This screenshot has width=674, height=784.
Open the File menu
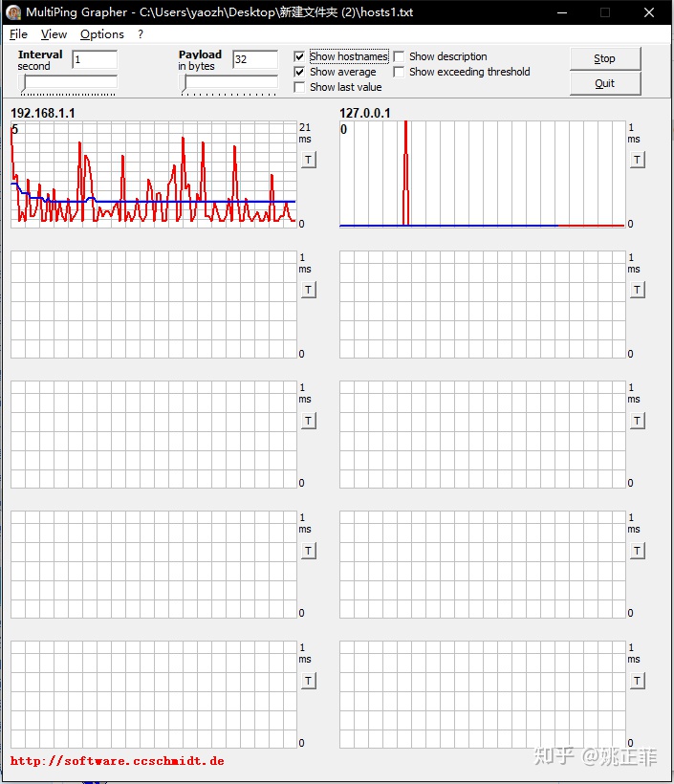tap(18, 34)
